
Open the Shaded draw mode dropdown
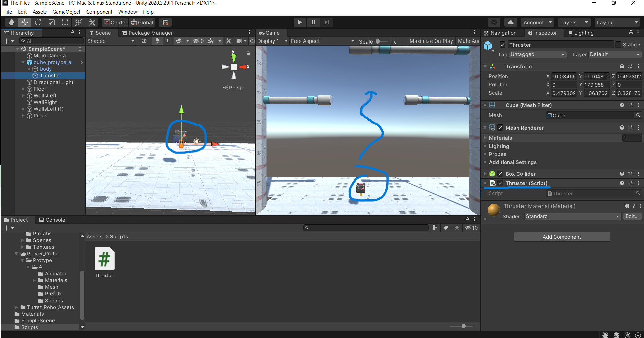point(110,41)
